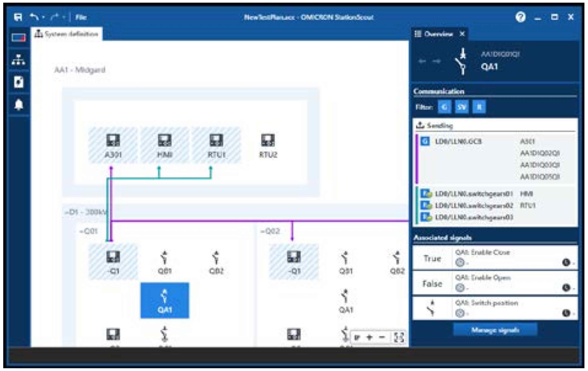Navigate forward with the right arrow in Overview
Screen dimensions: 588x371
tap(436, 61)
